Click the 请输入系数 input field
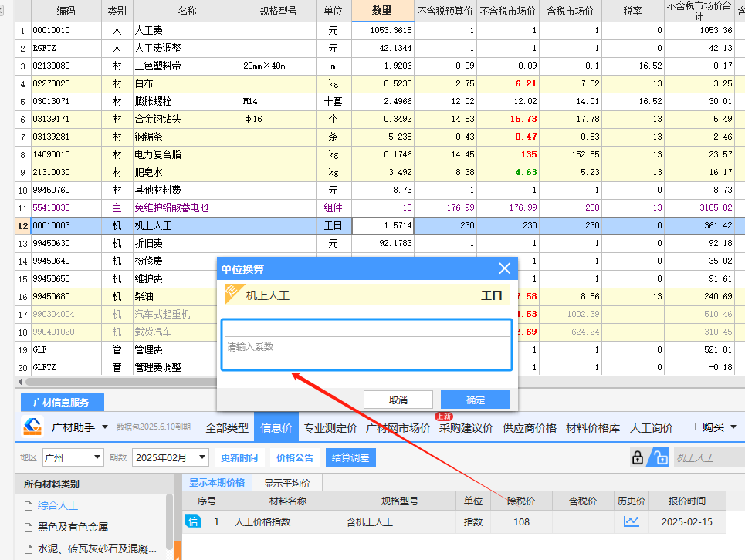Image resolution: width=745 pixels, height=560 pixels. pyautogui.click(x=367, y=346)
